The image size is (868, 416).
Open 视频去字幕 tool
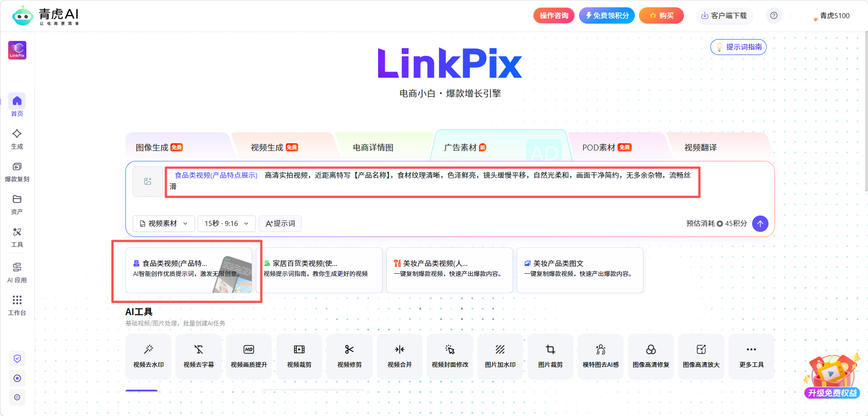click(199, 356)
